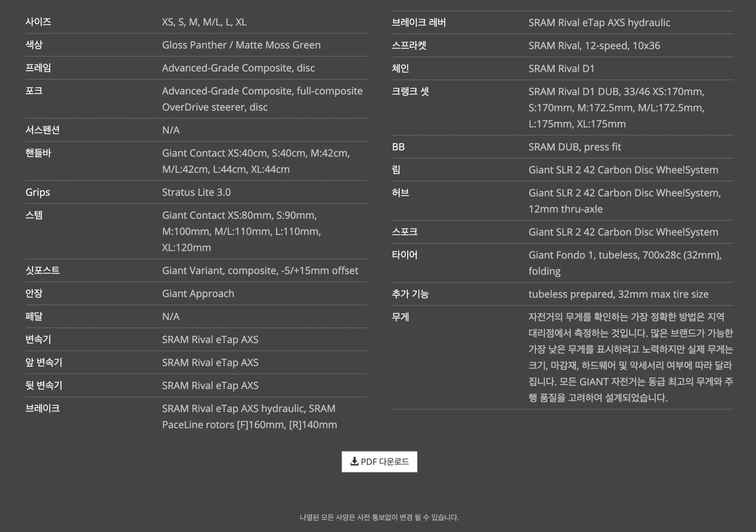Click the SRAM Rival D1 DUB crankset value
The width and height of the screenshot is (756, 532).
(x=617, y=108)
